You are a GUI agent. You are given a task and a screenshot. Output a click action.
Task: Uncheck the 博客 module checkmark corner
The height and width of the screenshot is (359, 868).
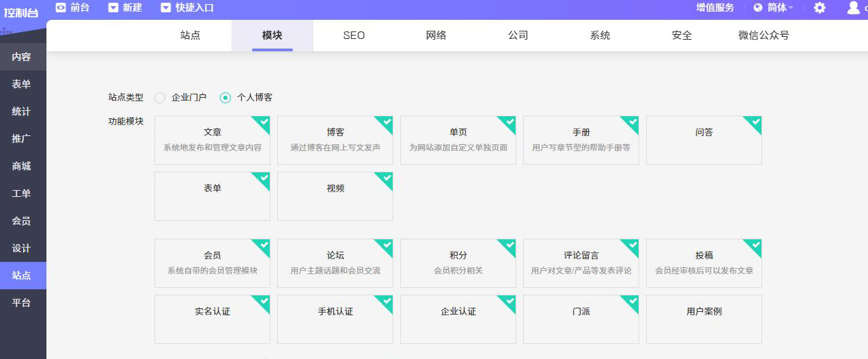tap(386, 122)
